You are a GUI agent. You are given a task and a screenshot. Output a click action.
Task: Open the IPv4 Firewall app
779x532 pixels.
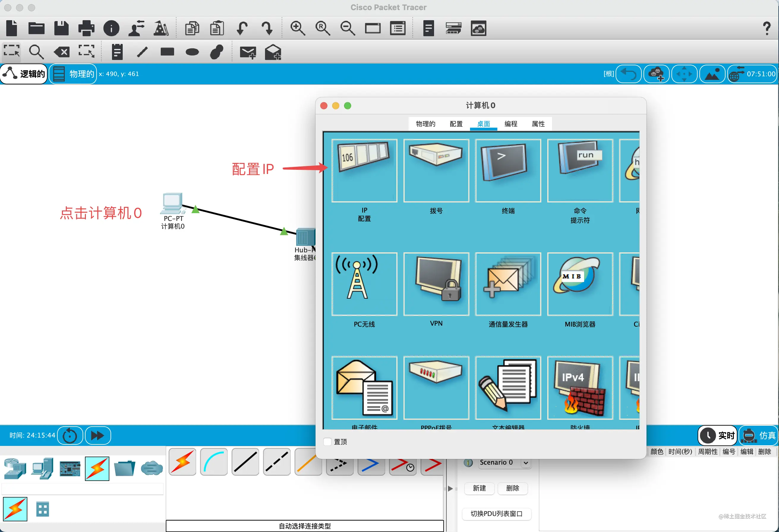click(x=580, y=388)
